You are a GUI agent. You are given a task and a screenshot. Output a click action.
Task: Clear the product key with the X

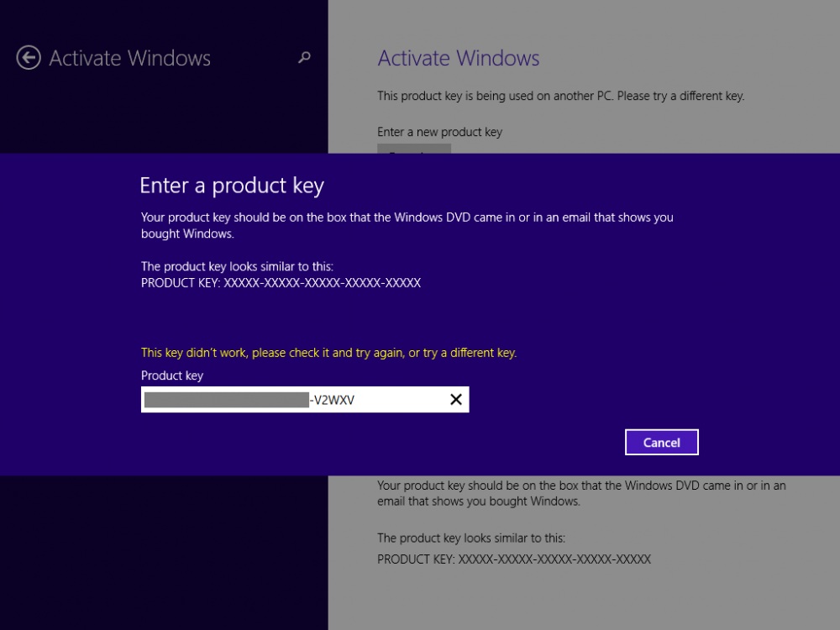(456, 400)
